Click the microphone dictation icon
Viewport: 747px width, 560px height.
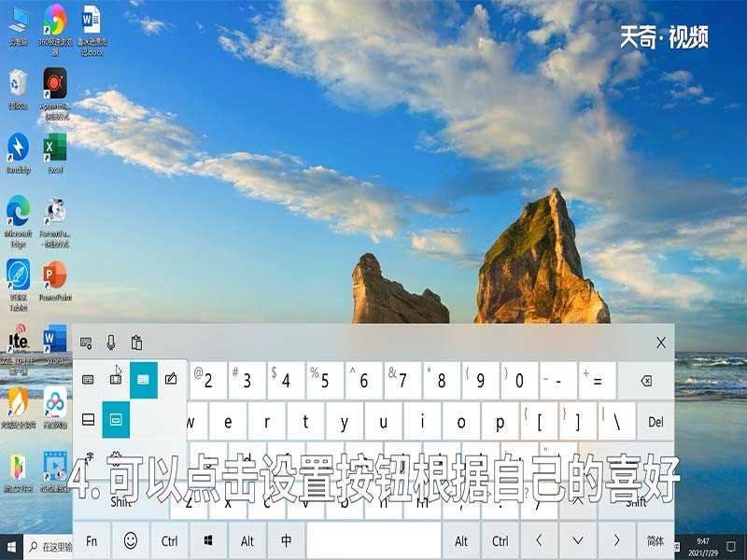point(111,343)
